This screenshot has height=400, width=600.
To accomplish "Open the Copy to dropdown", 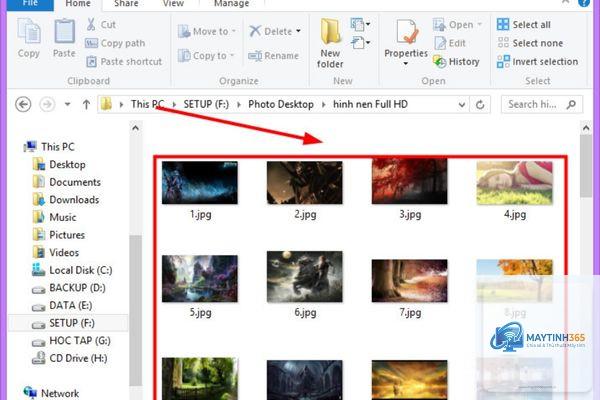I will [x=206, y=56].
